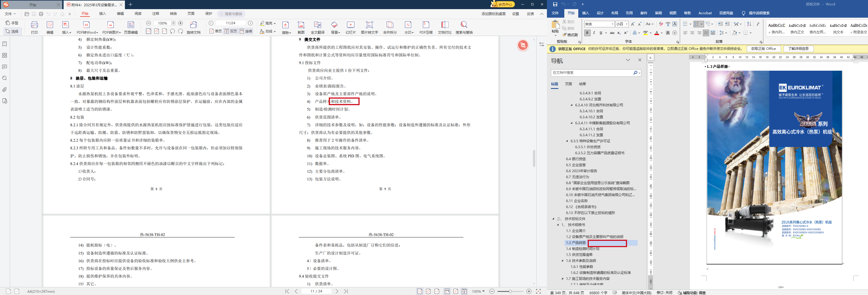This screenshot has height=295, width=868.
Task: Open the PDF File (文件) menu dropdown
Action: pos(10,14)
